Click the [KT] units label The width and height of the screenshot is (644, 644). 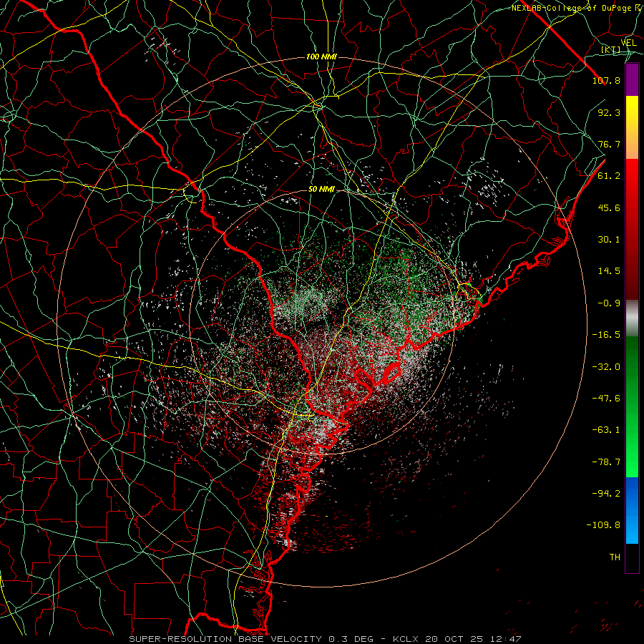pos(611,49)
